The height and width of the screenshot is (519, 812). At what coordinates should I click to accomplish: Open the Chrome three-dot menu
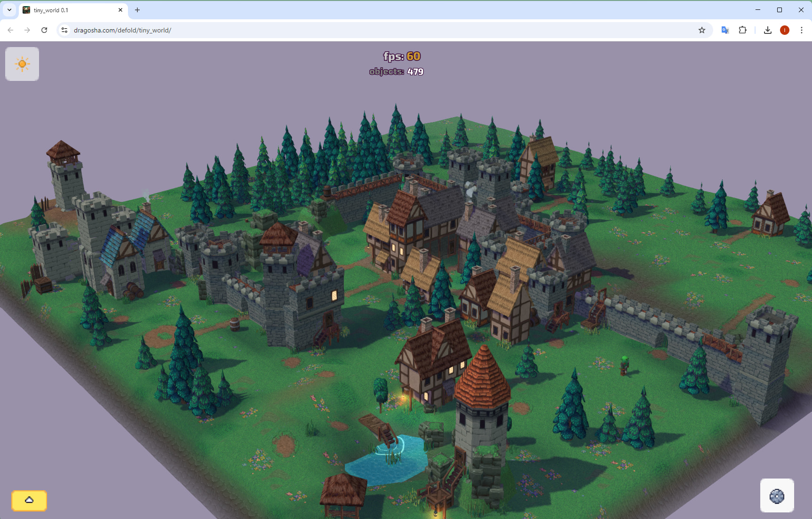point(802,30)
